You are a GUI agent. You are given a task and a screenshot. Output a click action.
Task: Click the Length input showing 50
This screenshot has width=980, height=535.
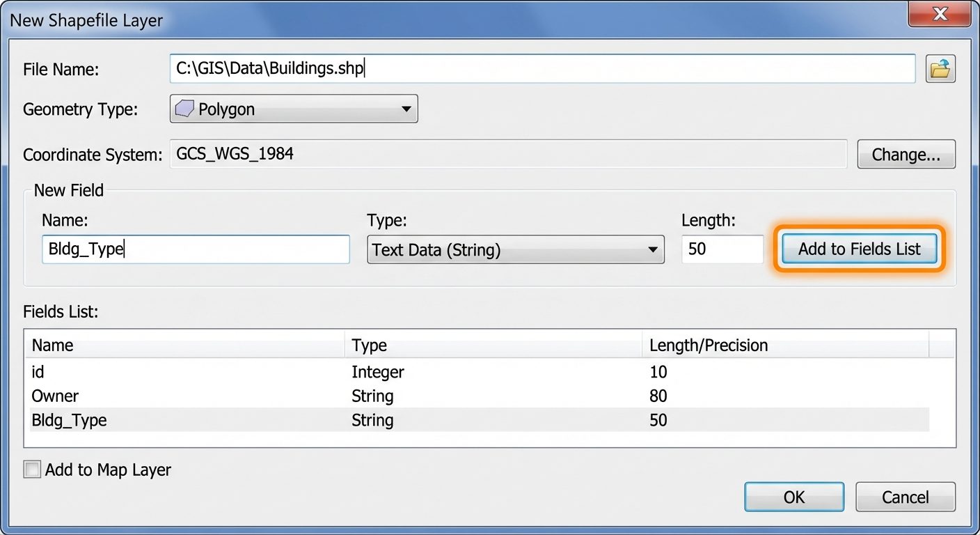(722, 249)
